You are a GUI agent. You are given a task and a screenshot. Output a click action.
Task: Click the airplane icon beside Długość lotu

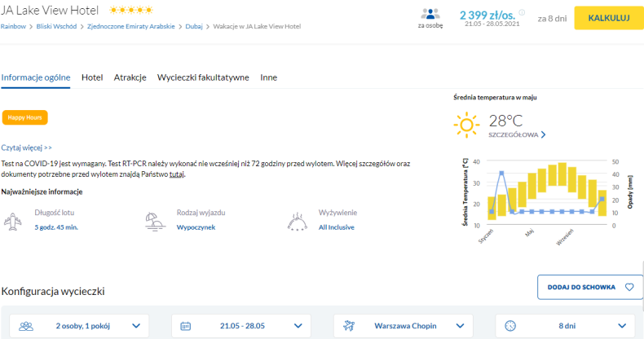click(x=13, y=222)
